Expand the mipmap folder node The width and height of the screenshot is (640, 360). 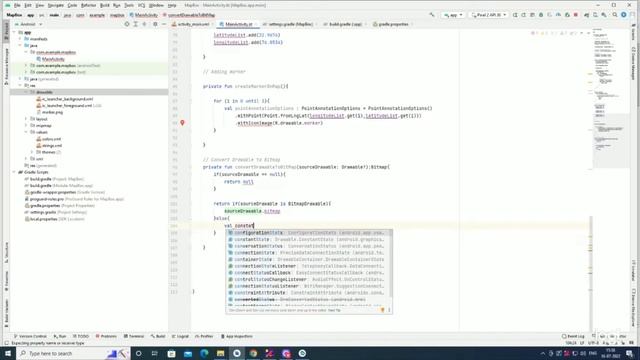pyautogui.click(x=26, y=126)
